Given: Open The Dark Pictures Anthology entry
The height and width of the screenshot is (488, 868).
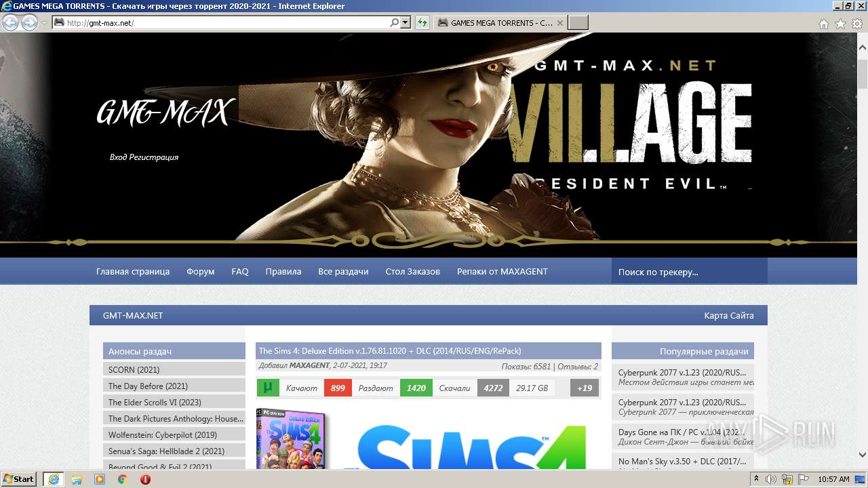Looking at the screenshot, I should pos(174,418).
